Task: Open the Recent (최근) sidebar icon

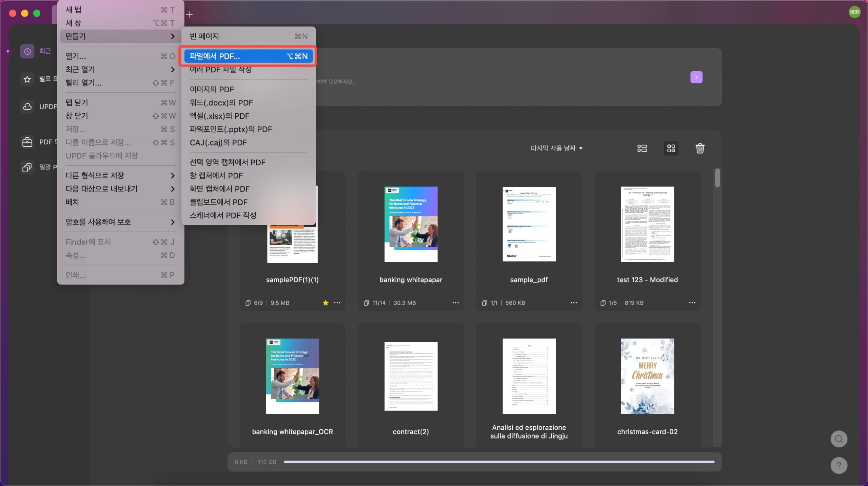Action: click(x=27, y=51)
